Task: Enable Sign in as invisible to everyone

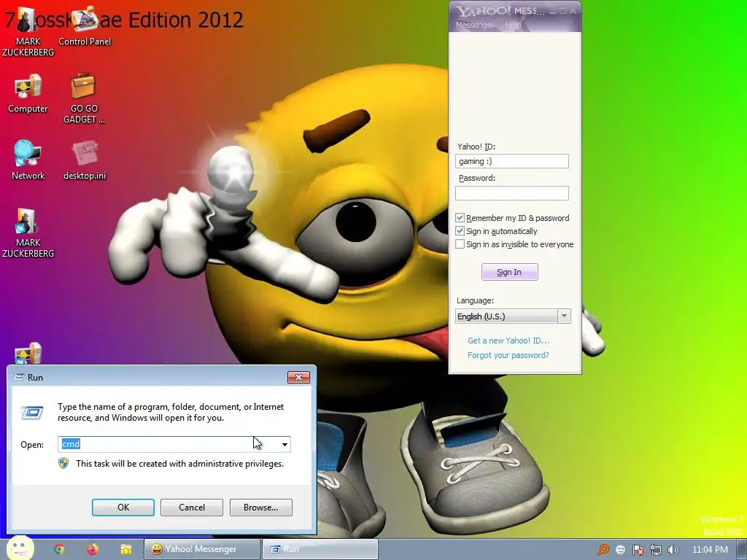Action: click(460, 244)
